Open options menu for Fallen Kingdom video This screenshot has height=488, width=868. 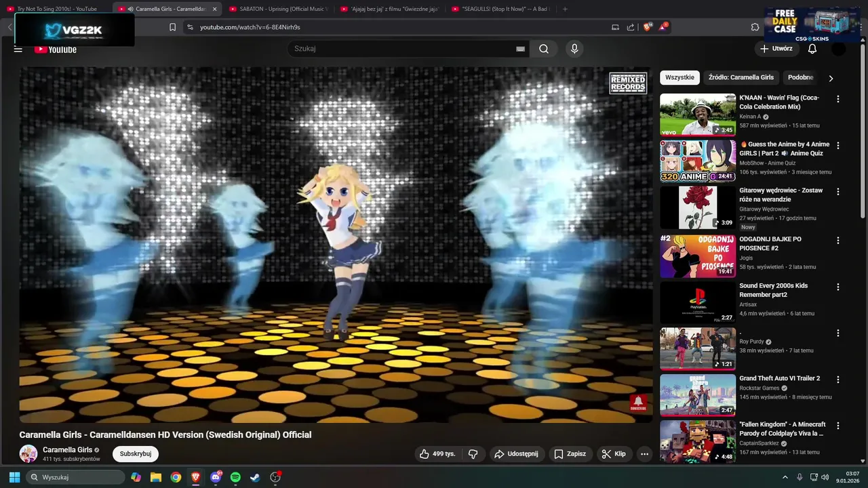[838, 426]
